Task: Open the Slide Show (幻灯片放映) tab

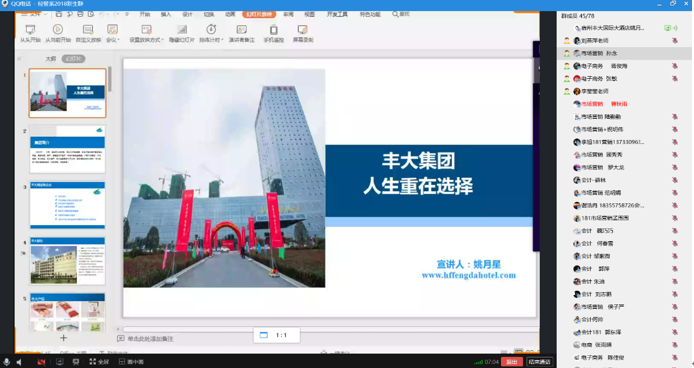Action: click(x=259, y=14)
